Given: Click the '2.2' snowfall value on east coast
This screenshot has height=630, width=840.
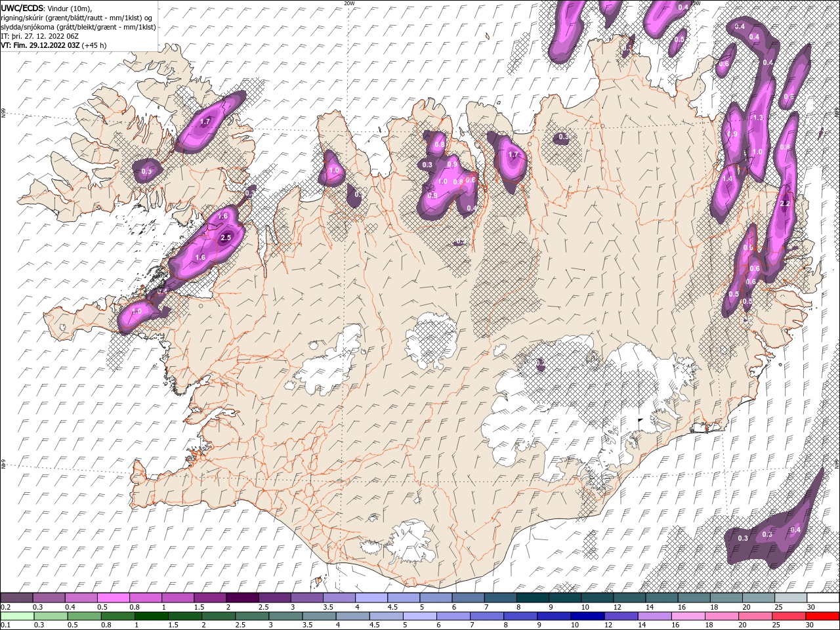Looking at the screenshot, I should point(786,203).
